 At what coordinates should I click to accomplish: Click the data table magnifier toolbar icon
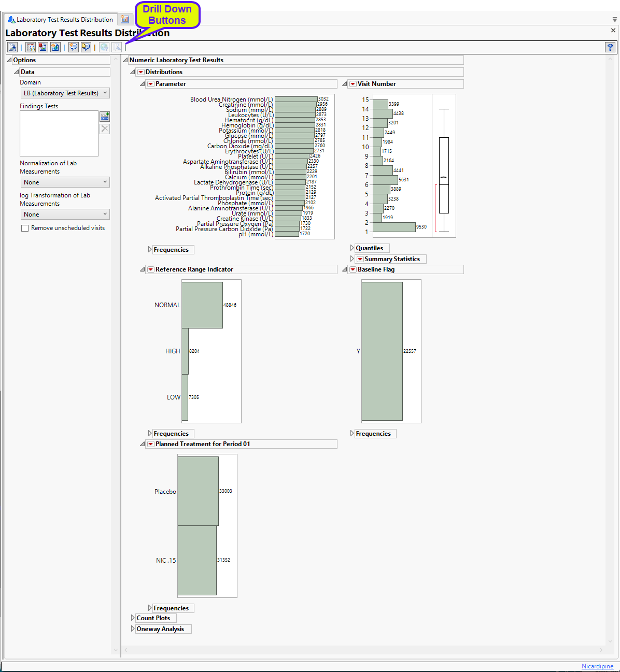click(x=31, y=47)
